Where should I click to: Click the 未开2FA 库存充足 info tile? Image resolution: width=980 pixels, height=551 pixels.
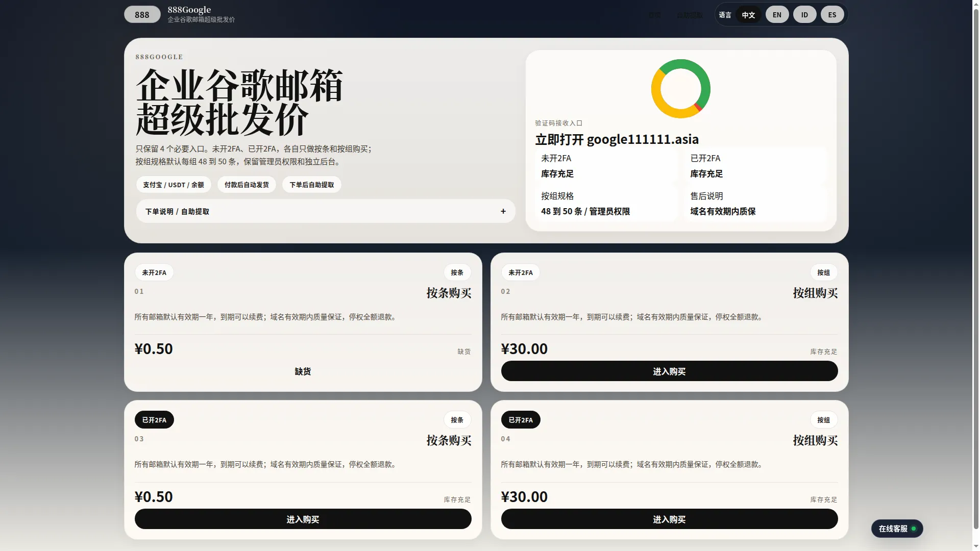click(x=606, y=166)
